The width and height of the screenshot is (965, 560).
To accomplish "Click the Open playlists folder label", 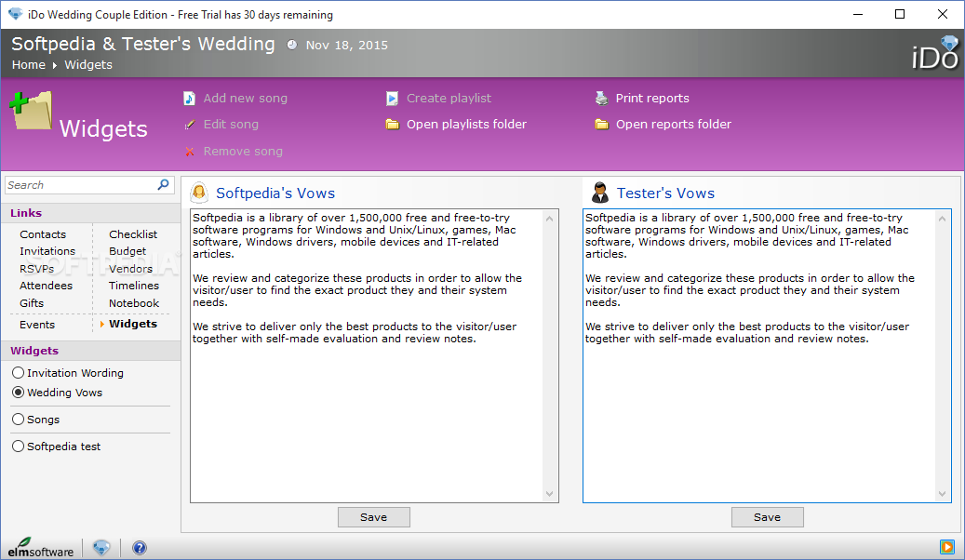I will pos(466,125).
